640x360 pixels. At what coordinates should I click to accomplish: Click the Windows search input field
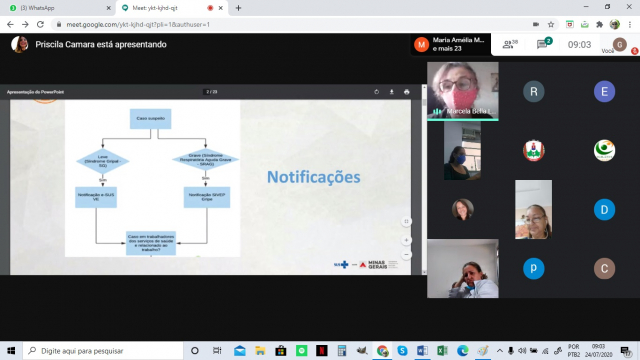coord(103,351)
